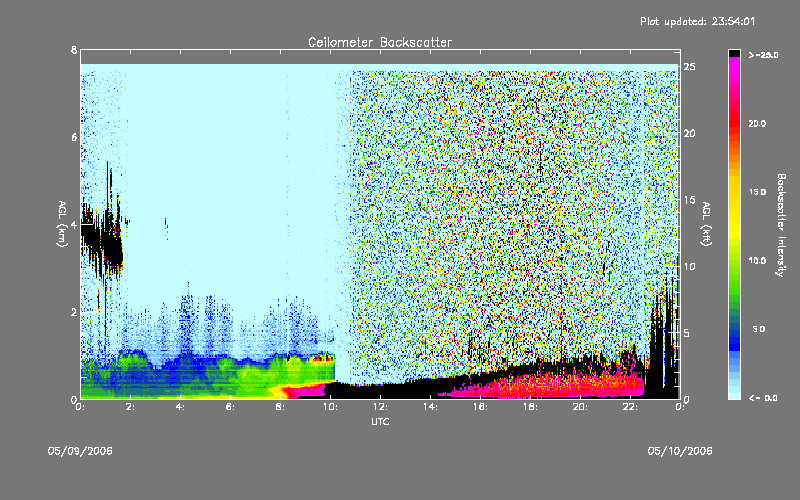The image size is (800, 500).
Task: Click the '10:' hour tick on UTC axis
Action: coord(330,407)
